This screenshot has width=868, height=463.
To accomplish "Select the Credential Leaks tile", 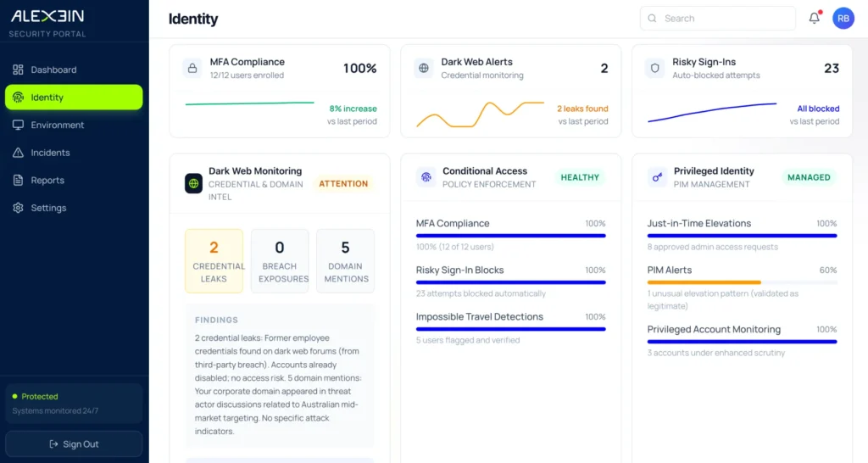I will (214, 261).
